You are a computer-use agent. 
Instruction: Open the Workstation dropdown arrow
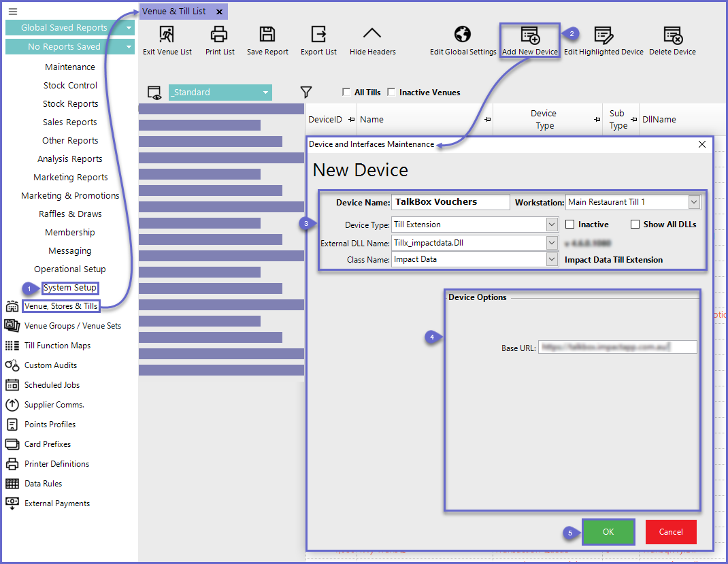pyautogui.click(x=694, y=202)
